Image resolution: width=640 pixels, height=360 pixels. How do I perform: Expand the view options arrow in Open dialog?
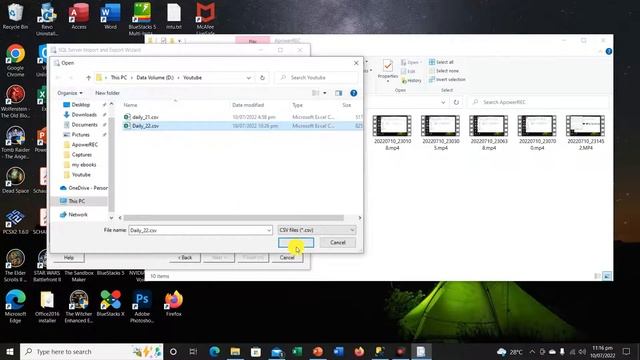coord(325,93)
